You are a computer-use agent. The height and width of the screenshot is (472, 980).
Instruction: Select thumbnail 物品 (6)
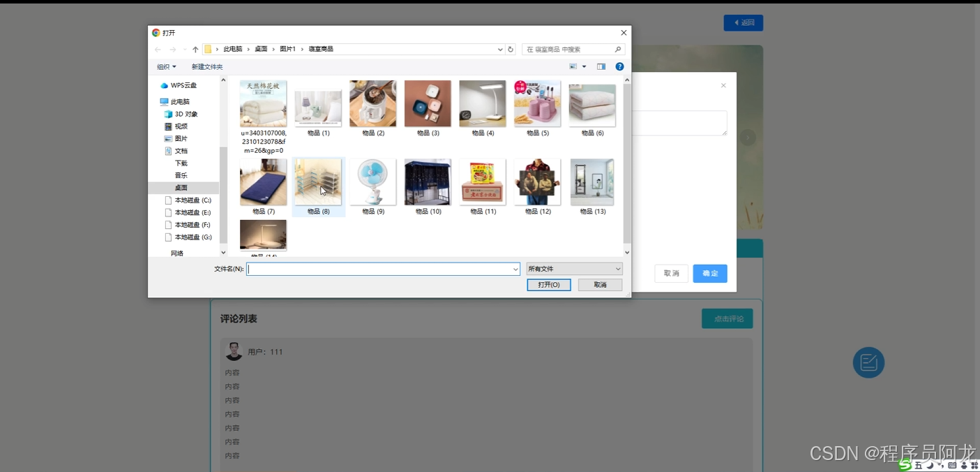click(592, 109)
